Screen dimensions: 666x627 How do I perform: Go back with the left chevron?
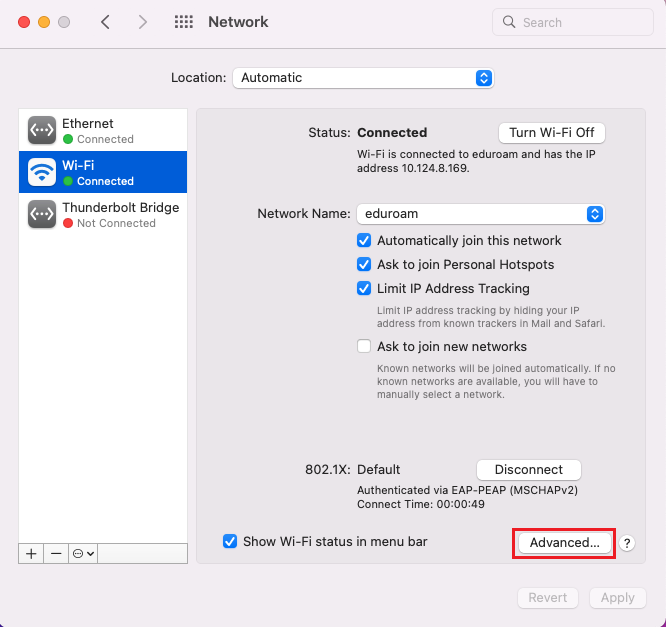pyautogui.click(x=105, y=22)
